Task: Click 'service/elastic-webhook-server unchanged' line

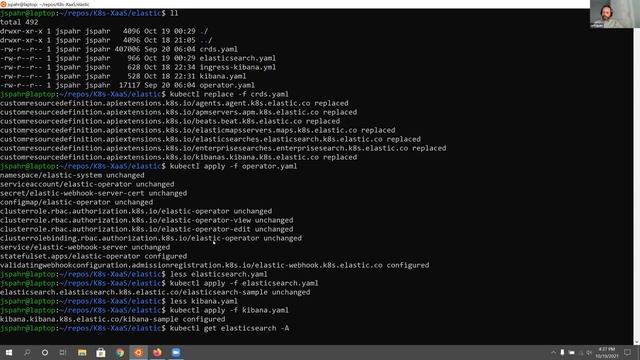Action: coord(85,247)
